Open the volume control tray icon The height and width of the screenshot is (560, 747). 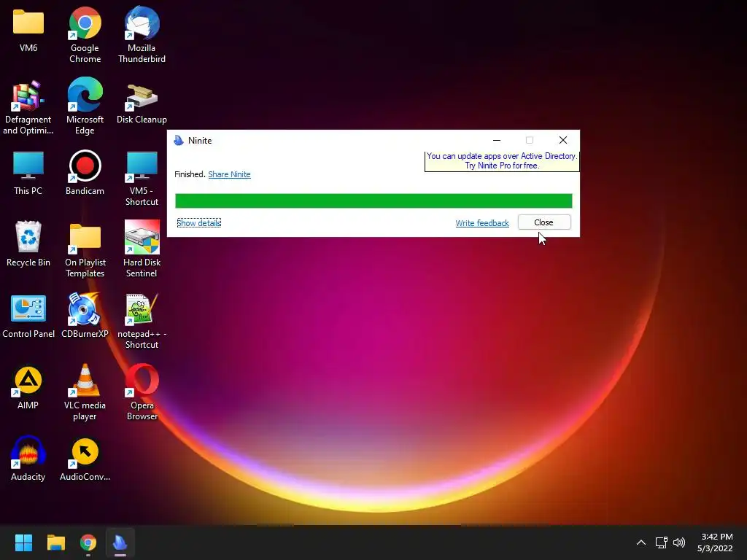679,542
